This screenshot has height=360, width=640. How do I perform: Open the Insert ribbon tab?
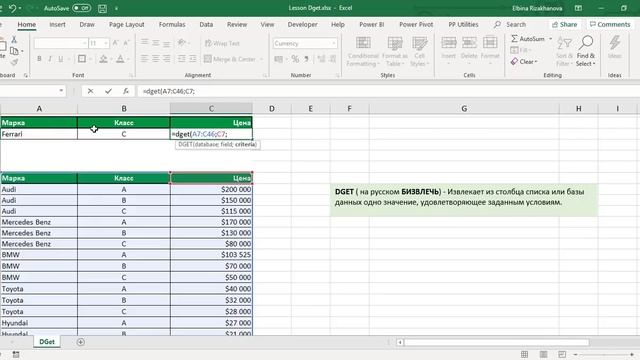[x=57, y=24]
